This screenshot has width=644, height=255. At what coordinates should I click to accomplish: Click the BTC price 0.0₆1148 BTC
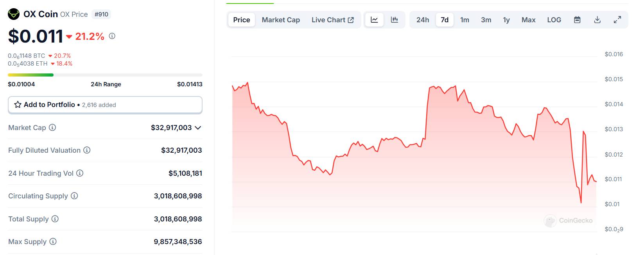tap(27, 56)
